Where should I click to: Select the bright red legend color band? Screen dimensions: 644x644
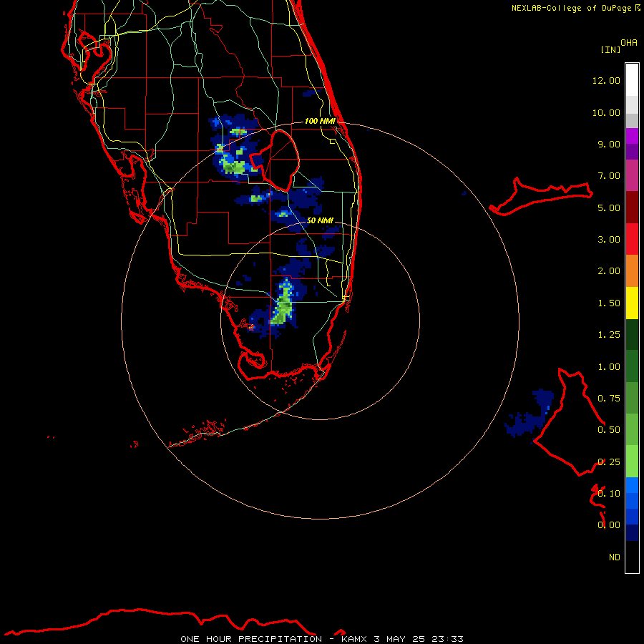632,239
